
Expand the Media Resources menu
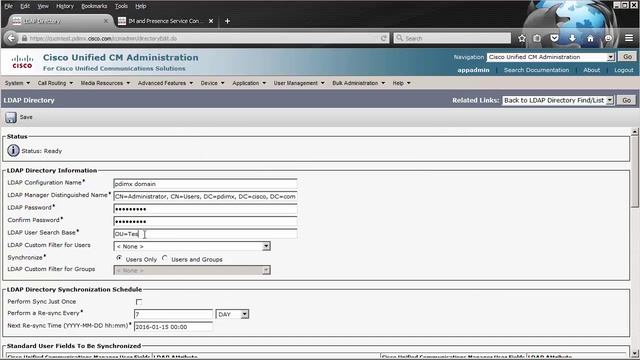click(105, 83)
